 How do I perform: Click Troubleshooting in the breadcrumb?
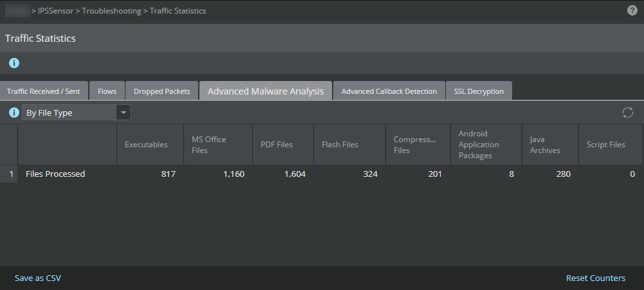click(111, 11)
